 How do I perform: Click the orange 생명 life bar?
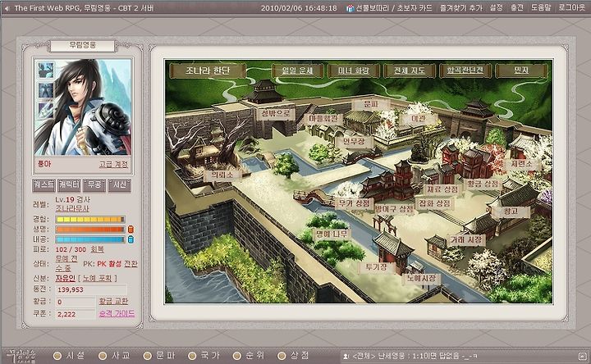(90, 230)
